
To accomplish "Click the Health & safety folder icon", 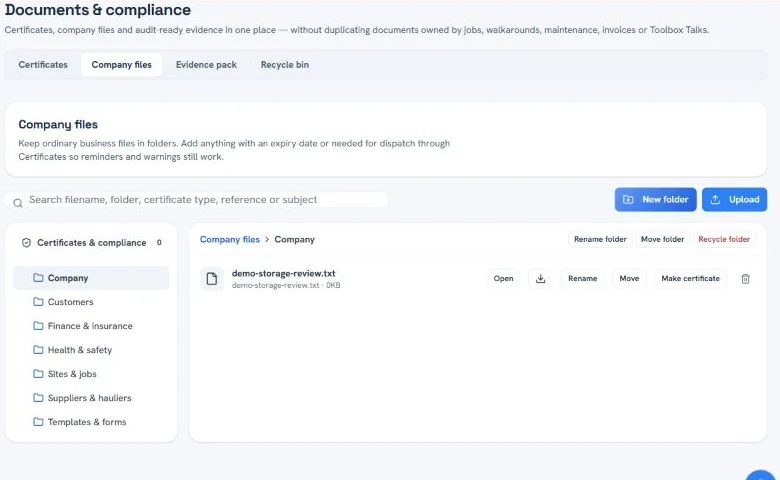I will 38,349.
